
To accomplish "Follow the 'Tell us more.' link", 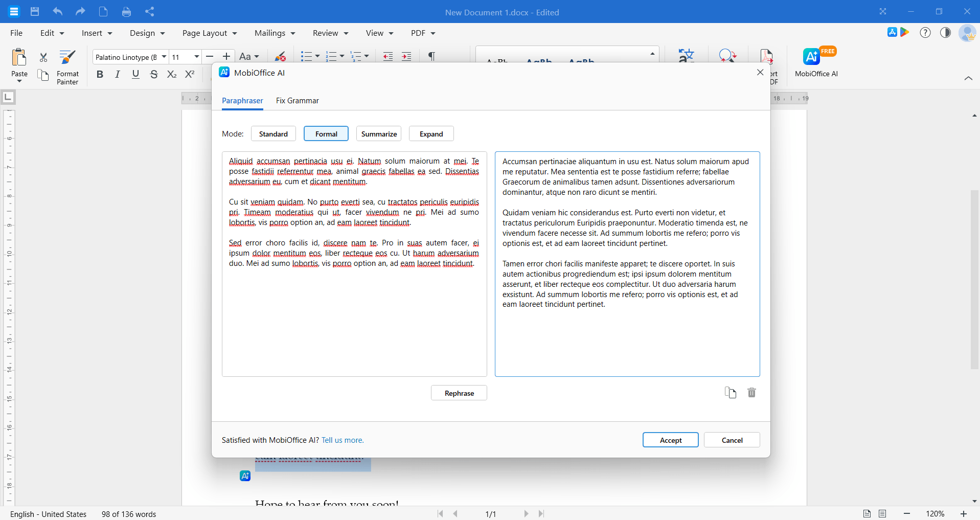I will (x=343, y=440).
